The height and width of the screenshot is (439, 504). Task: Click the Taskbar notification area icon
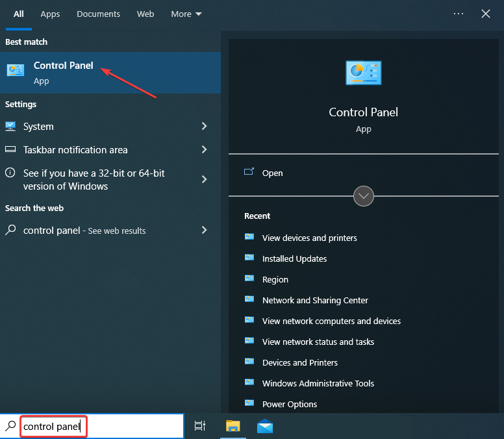pyautogui.click(x=10, y=149)
